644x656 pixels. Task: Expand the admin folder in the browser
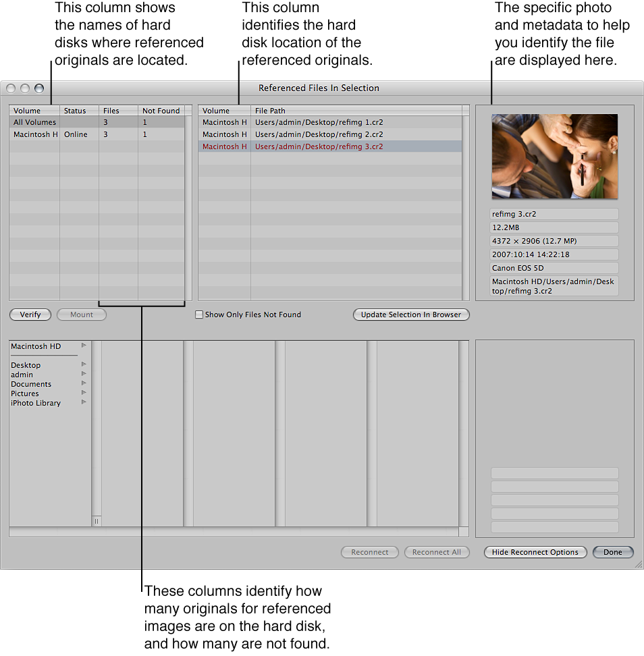click(84, 375)
